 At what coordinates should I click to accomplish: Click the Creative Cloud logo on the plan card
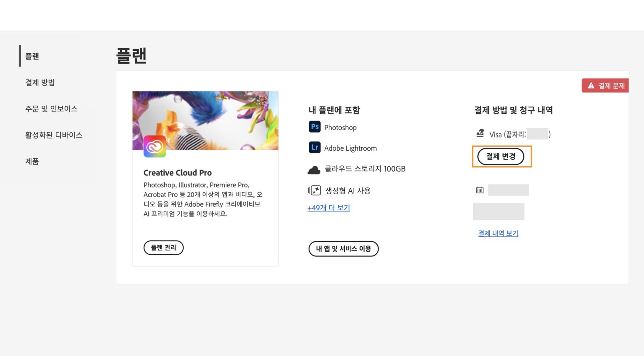tap(155, 146)
